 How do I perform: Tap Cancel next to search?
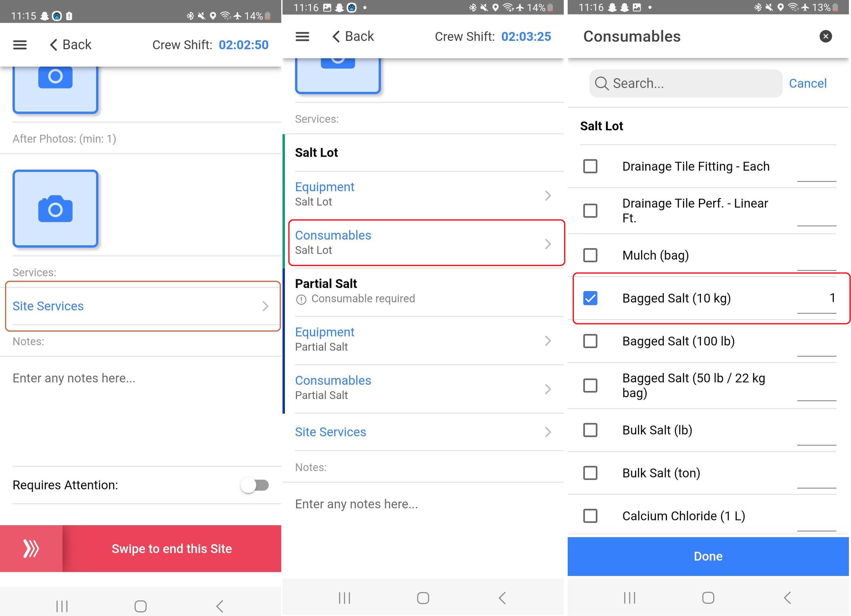807,83
